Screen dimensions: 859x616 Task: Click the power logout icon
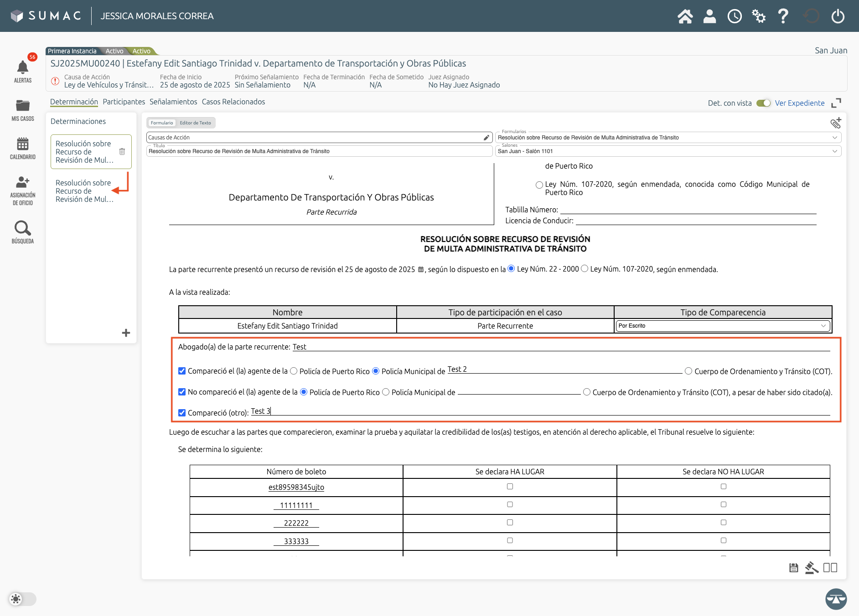click(838, 16)
